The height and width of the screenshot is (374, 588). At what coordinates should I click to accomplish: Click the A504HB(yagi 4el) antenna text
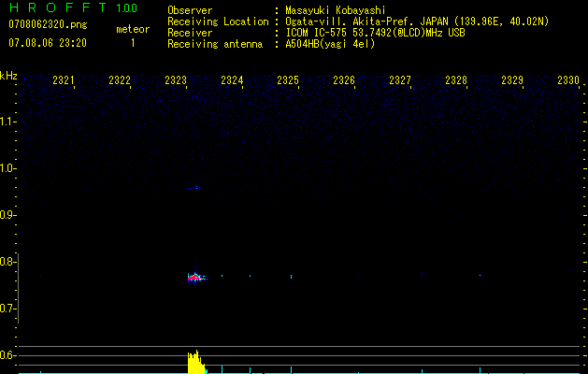[x=330, y=44]
